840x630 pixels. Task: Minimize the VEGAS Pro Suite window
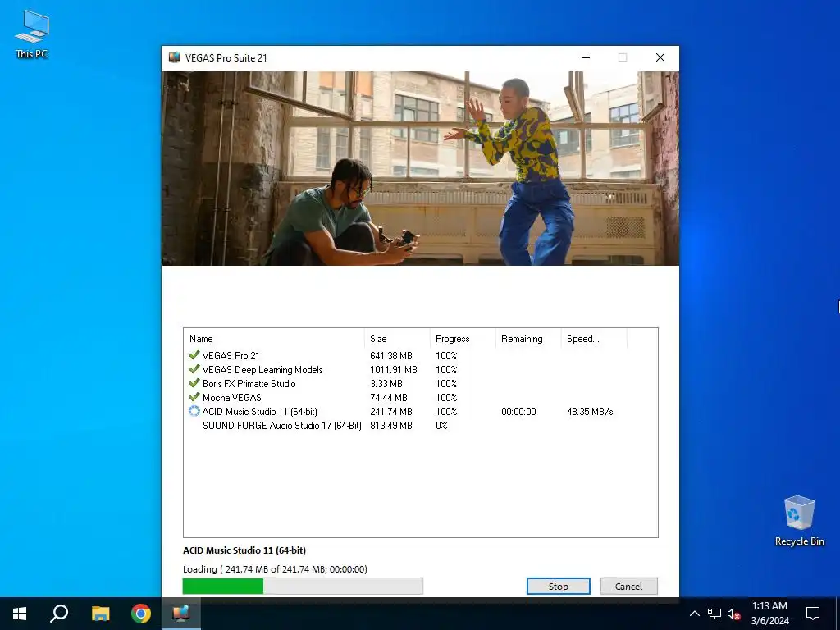586,57
